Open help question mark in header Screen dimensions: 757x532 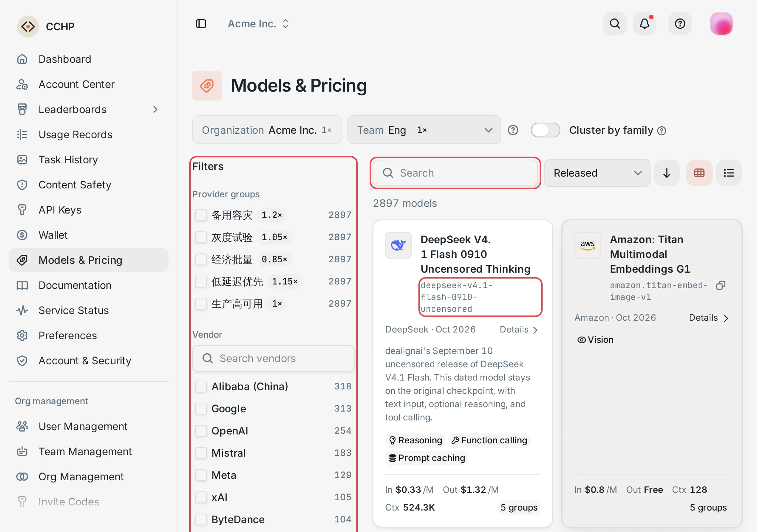pos(680,24)
